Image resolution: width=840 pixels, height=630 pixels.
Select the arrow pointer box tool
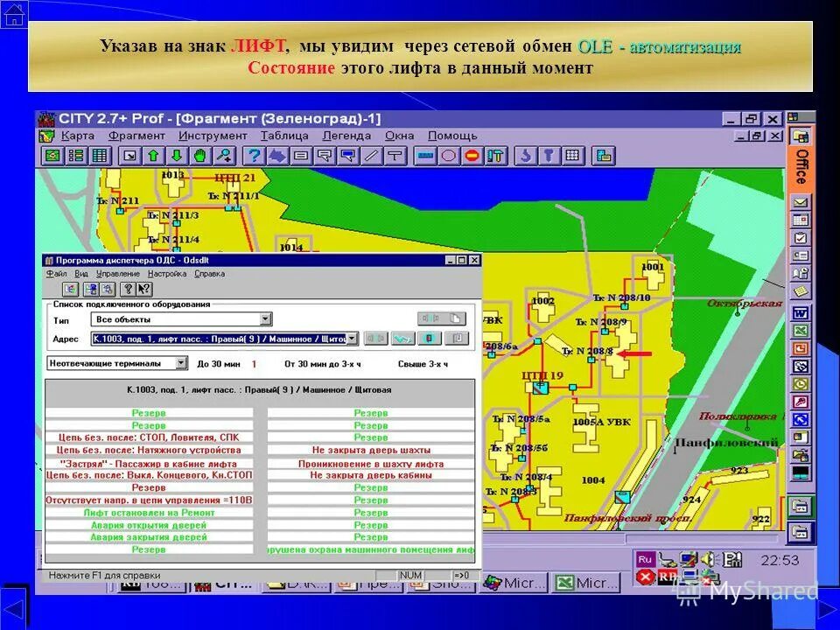coord(129,156)
